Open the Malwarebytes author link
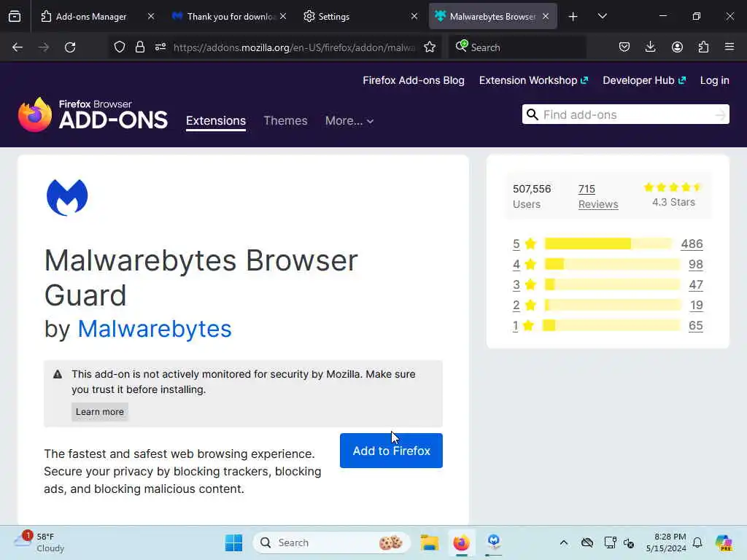This screenshot has height=560, width=747. click(155, 329)
